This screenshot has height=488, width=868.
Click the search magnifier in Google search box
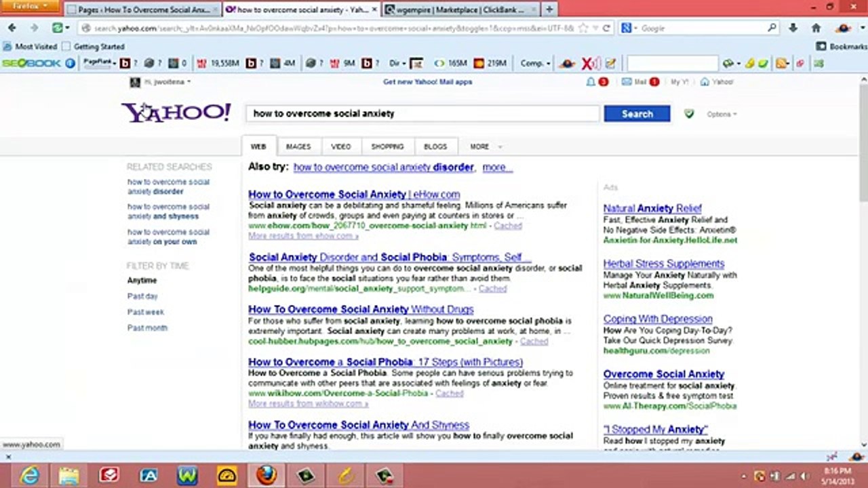[x=772, y=28]
